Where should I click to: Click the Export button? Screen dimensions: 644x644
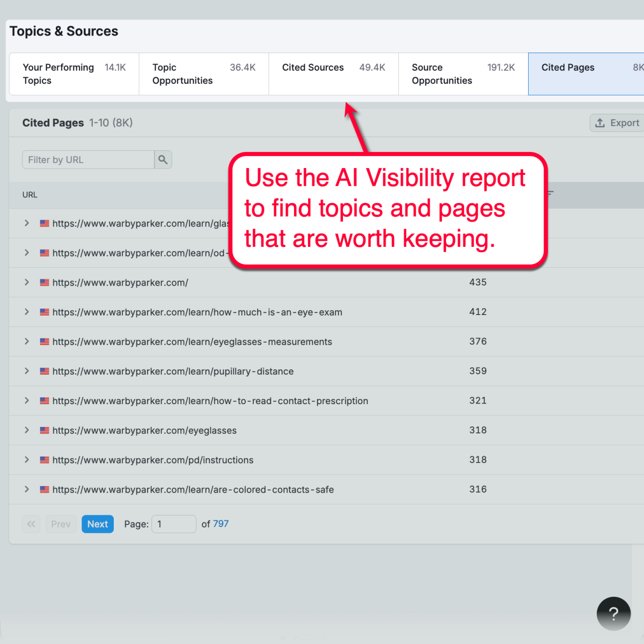[618, 123]
